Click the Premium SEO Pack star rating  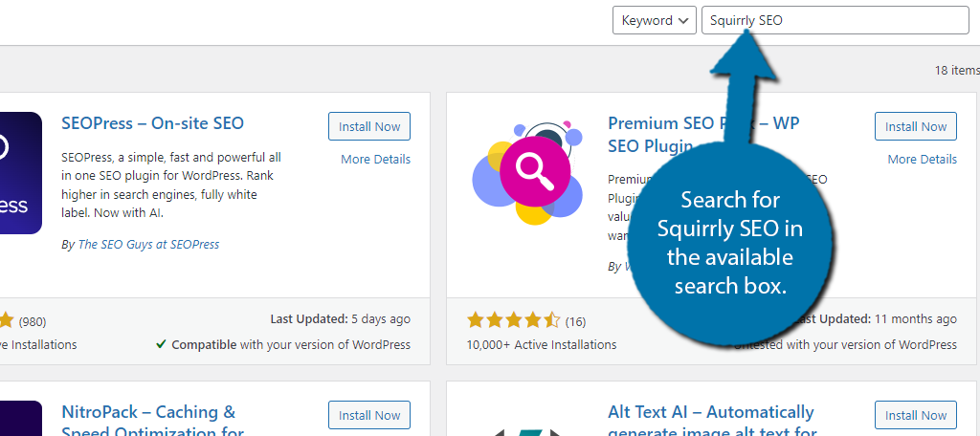(514, 321)
